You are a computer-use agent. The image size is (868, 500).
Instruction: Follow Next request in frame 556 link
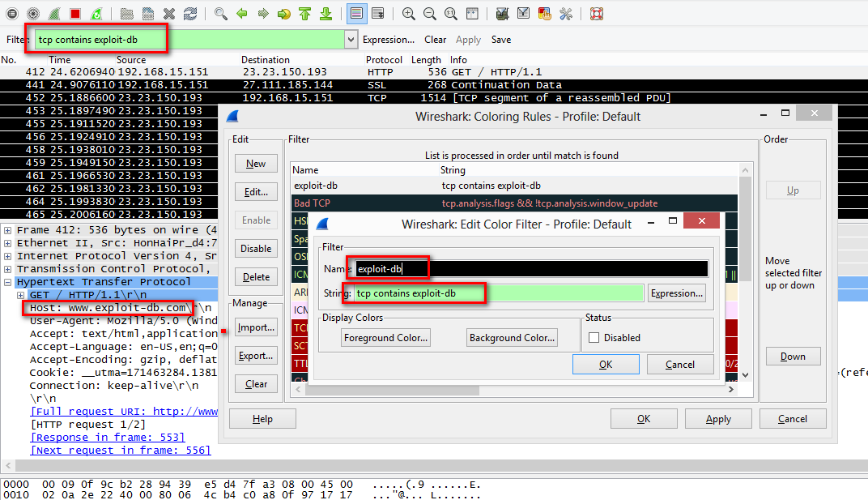click(121, 450)
